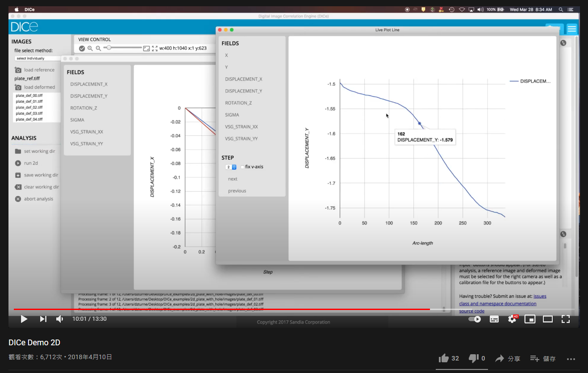Click the load deformed camera icon

pyautogui.click(x=18, y=87)
